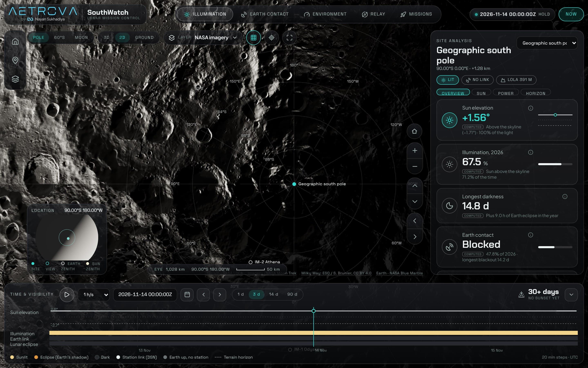The width and height of the screenshot is (588, 368).
Task: Click Earth contact info icon
Action: point(530,235)
